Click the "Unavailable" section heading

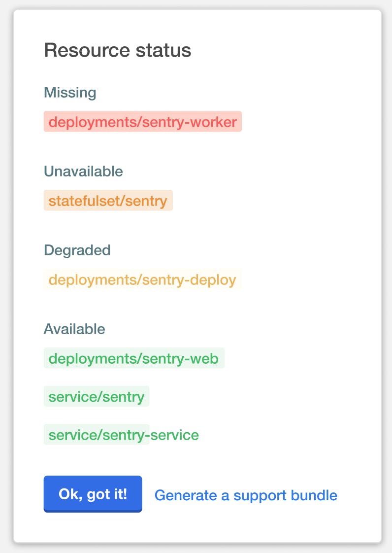click(84, 172)
